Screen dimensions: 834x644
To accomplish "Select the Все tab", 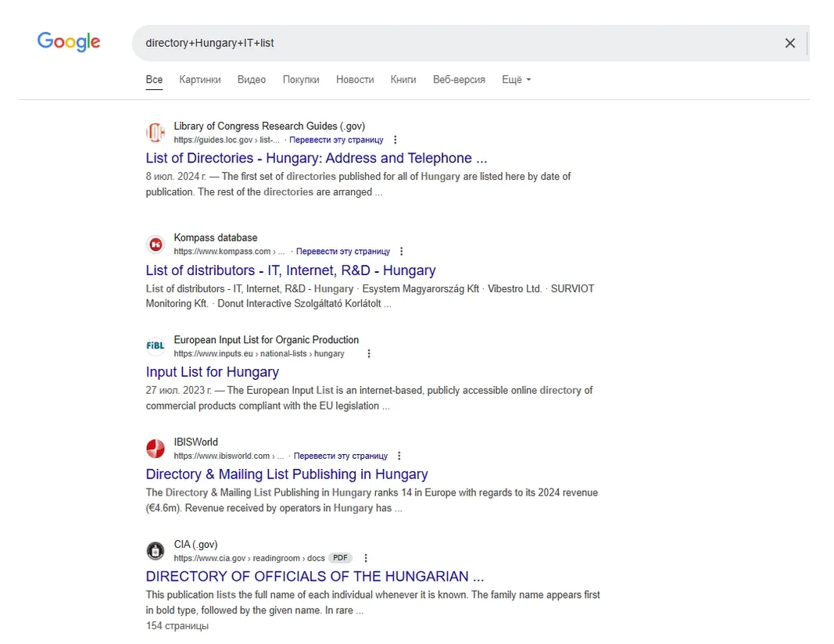I will [x=154, y=79].
